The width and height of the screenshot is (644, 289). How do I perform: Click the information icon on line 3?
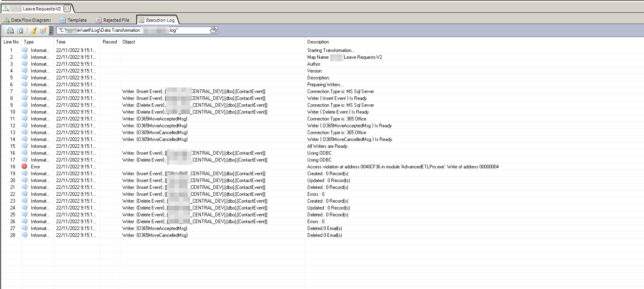tap(25, 64)
